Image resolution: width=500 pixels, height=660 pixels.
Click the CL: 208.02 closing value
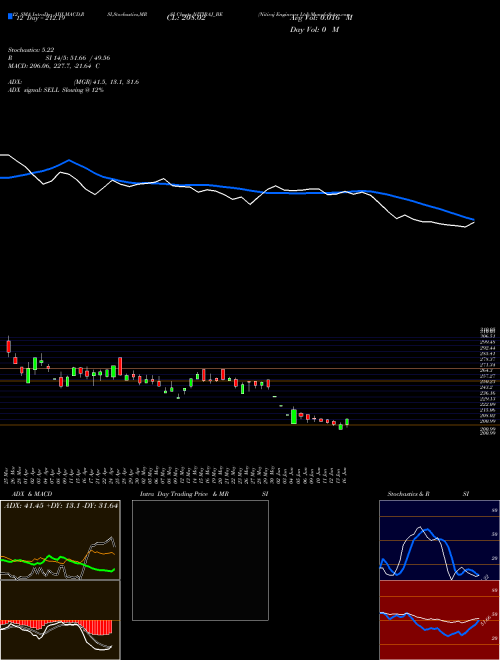(x=186, y=18)
